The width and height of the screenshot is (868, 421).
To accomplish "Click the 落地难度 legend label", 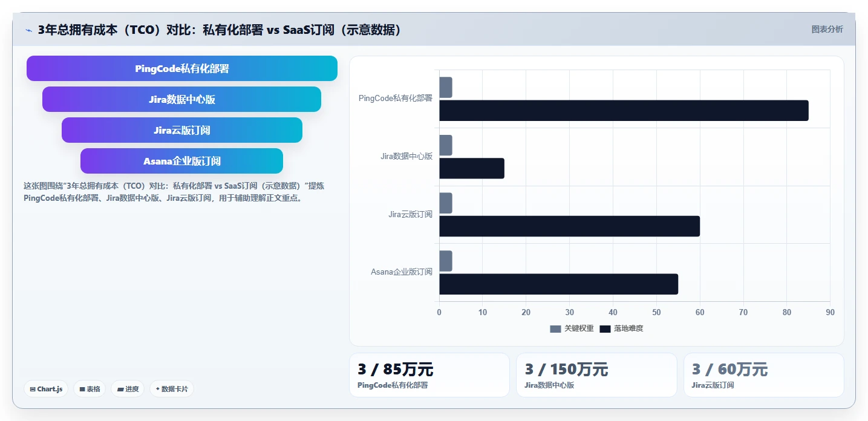I will coord(628,328).
